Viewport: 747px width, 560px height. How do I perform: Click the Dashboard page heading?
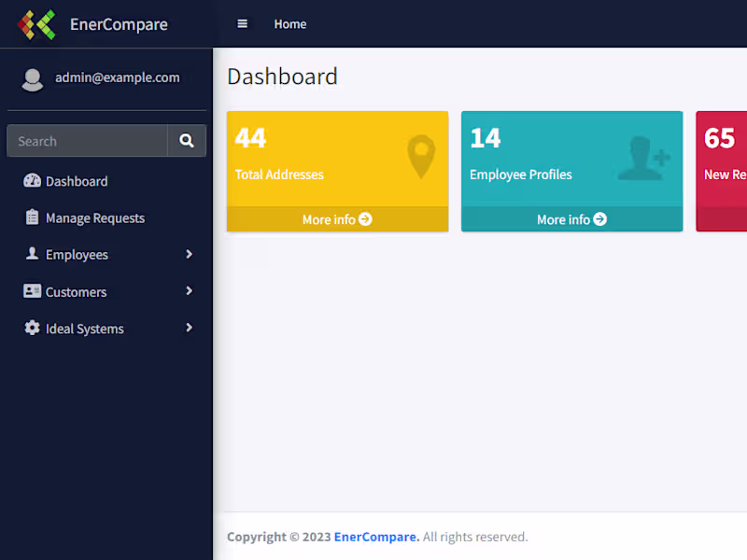(x=282, y=77)
